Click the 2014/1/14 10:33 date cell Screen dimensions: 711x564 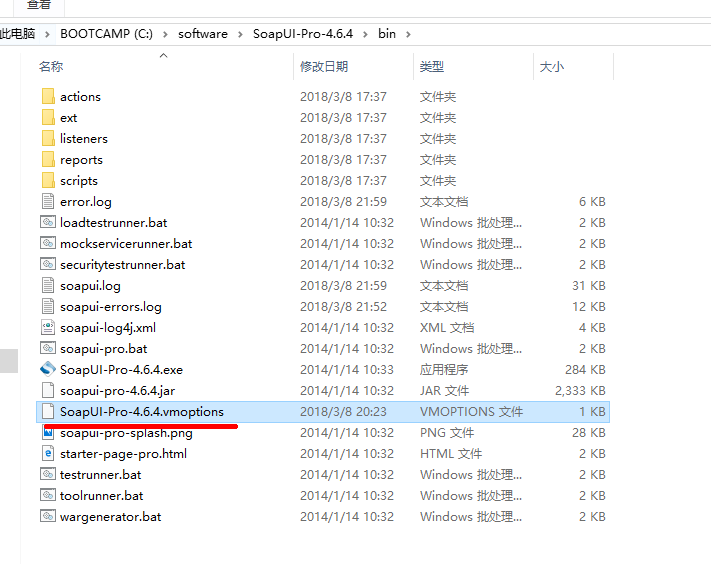click(x=347, y=370)
